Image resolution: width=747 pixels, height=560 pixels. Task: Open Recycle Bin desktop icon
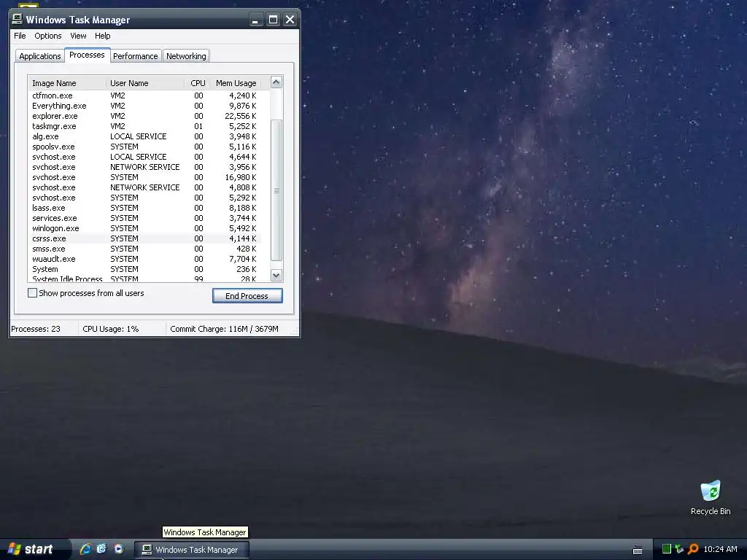pos(711,497)
